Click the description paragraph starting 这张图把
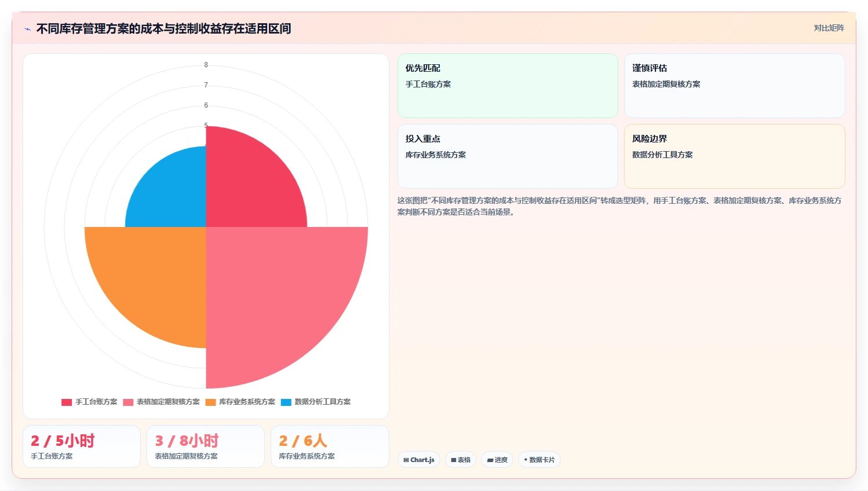The height and width of the screenshot is (491, 868). (620, 206)
